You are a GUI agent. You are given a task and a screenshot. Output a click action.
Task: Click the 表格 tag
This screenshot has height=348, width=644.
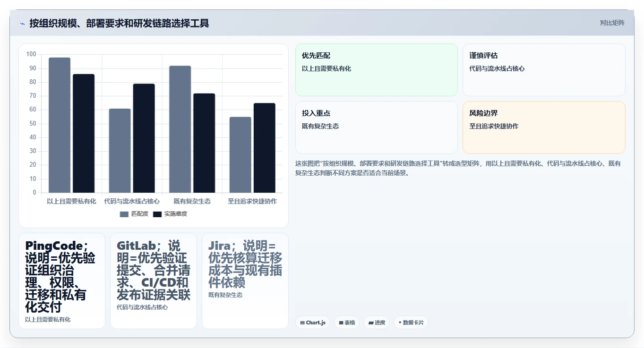347,323
